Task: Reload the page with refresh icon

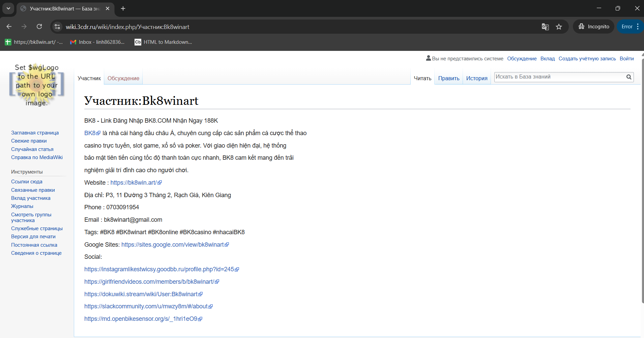Action: click(39, 27)
